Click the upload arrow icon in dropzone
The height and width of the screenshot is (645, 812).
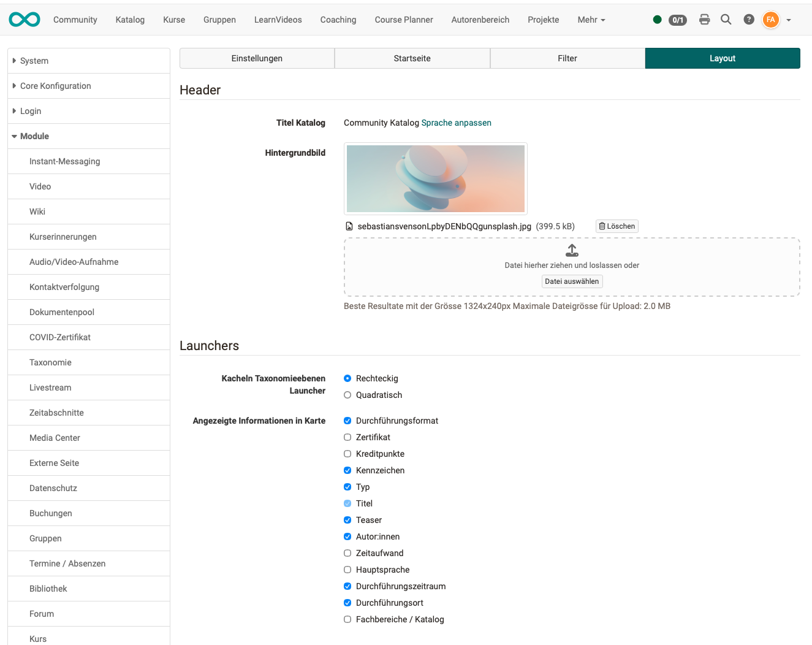click(x=572, y=250)
